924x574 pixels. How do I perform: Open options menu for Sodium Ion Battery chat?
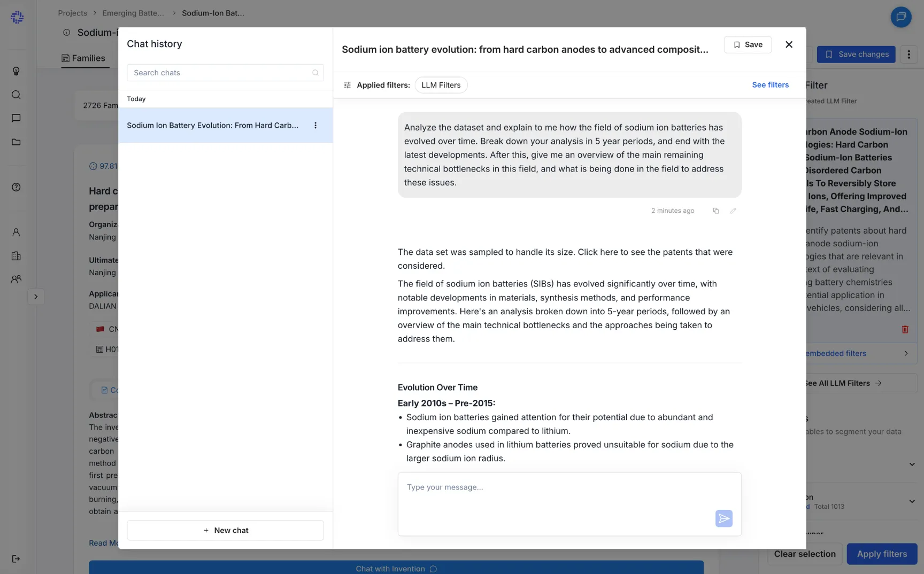(x=315, y=125)
